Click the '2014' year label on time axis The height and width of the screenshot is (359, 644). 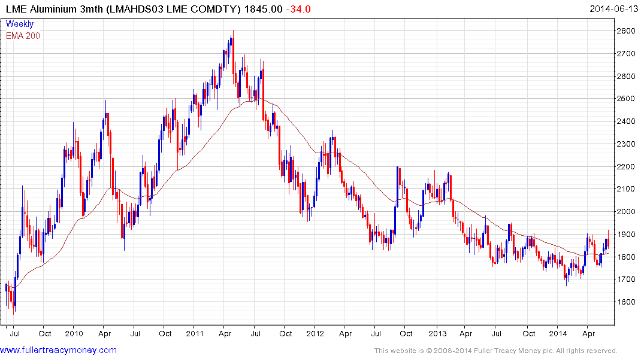pyautogui.click(x=558, y=333)
